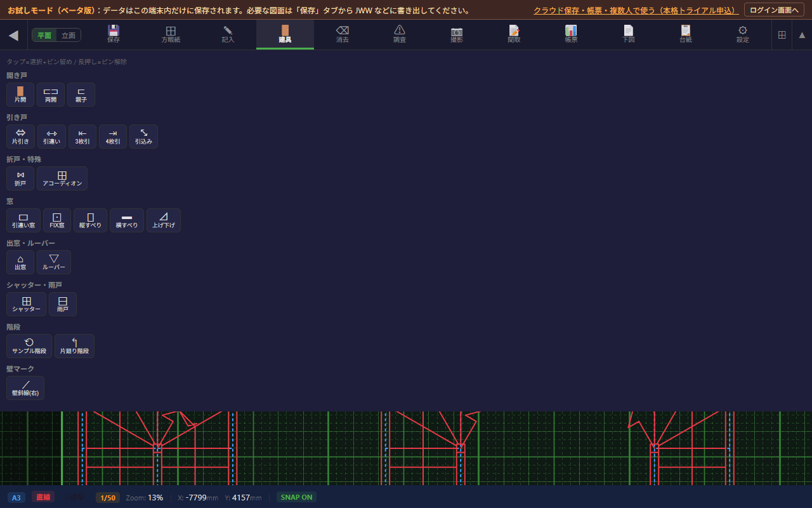The image size is (812, 508).
Task: Select the 片引き sliding door tool
Action: coord(20,137)
